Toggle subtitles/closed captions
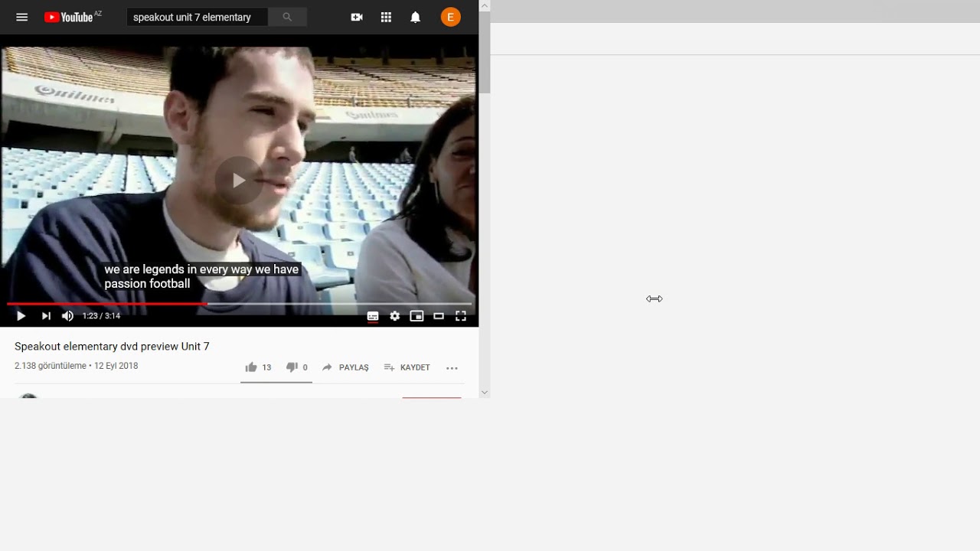This screenshot has width=980, height=551. [x=373, y=316]
